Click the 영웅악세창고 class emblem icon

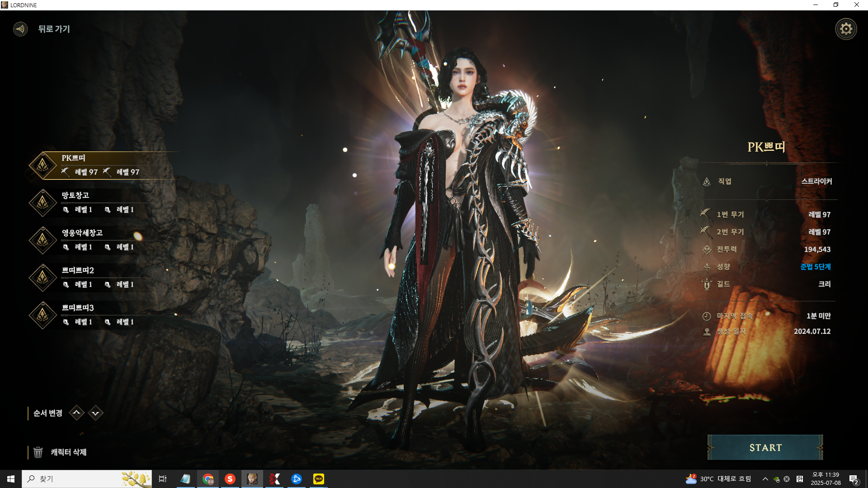click(42, 240)
